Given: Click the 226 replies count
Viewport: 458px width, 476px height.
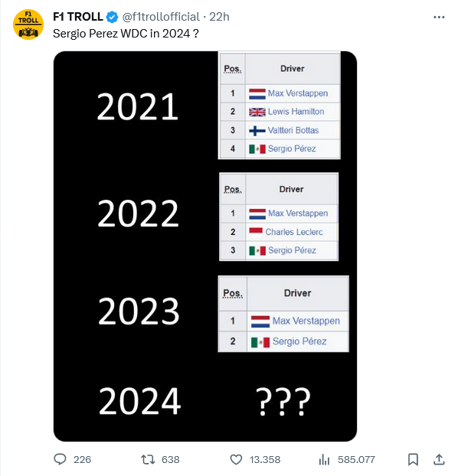Looking at the screenshot, I should coord(82,459).
